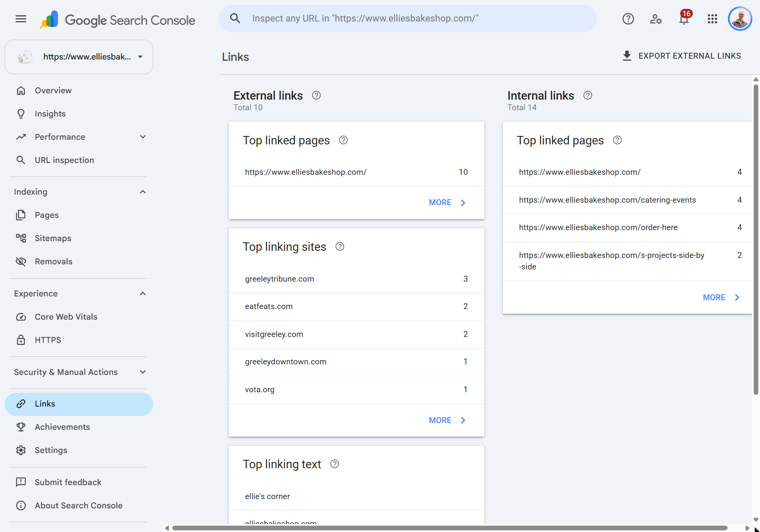This screenshot has width=760, height=532.
Task: Click help icon beside external Top linked pages
Action: (x=343, y=140)
